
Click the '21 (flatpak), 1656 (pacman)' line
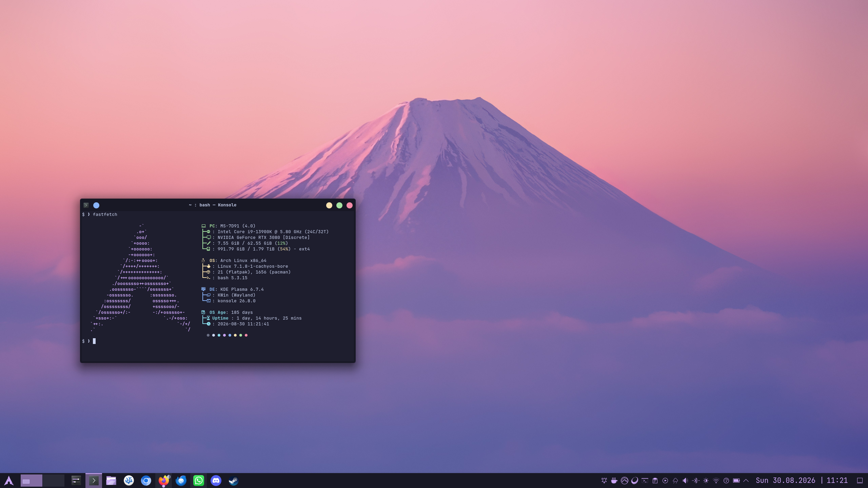[x=246, y=272]
